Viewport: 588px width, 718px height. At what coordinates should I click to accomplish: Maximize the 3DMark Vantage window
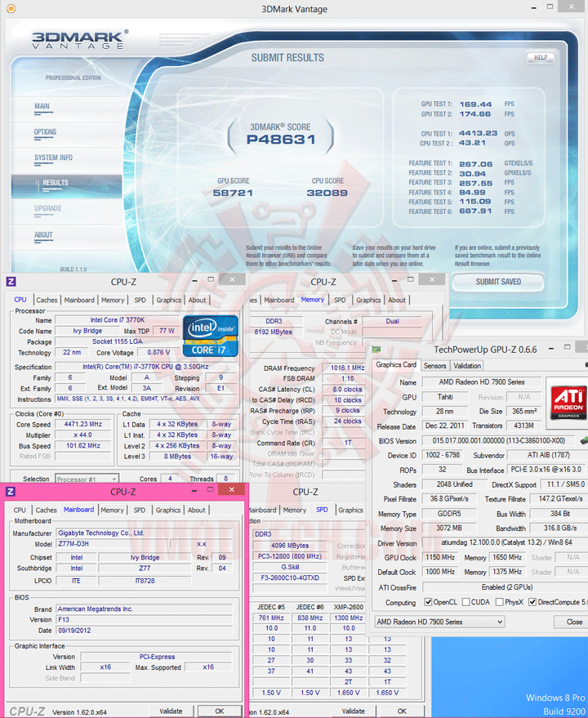click(x=550, y=7)
